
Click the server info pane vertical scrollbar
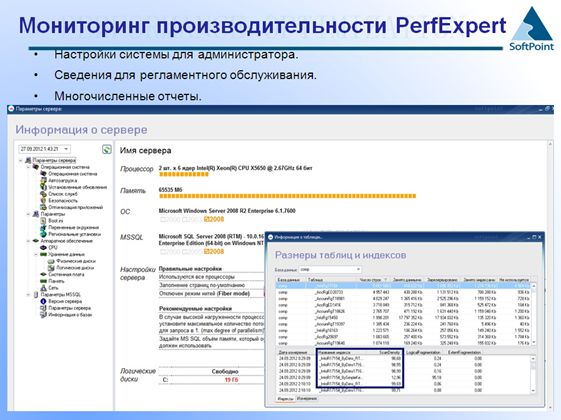(551, 275)
